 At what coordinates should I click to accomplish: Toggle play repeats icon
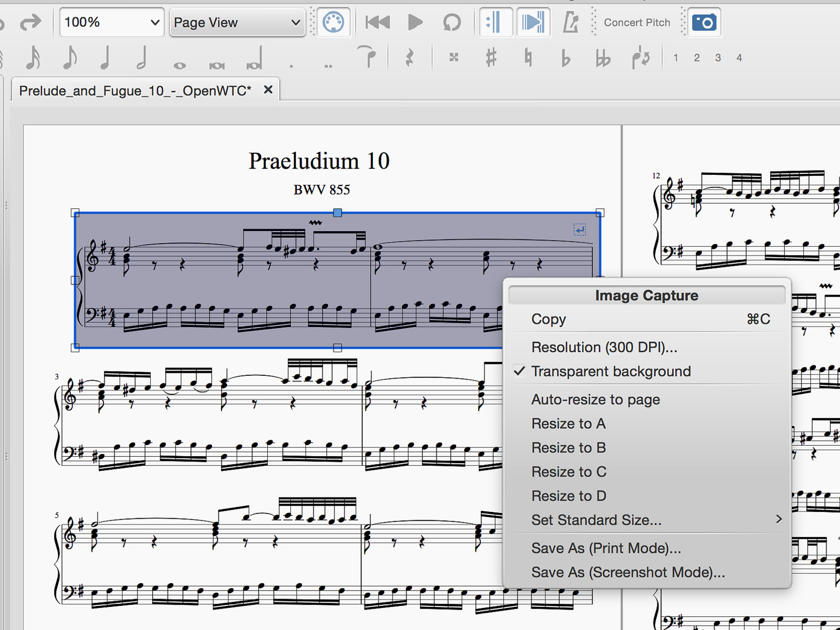tap(495, 23)
